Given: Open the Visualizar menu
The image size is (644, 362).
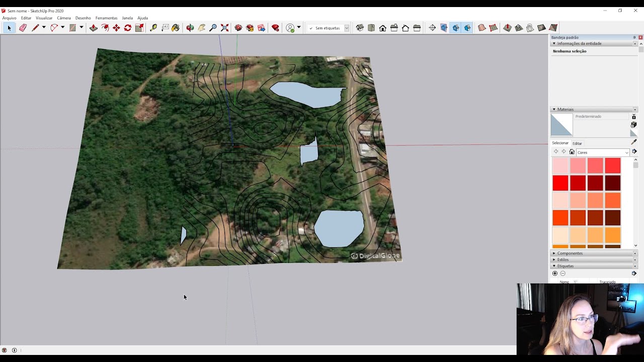Looking at the screenshot, I should tap(44, 18).
